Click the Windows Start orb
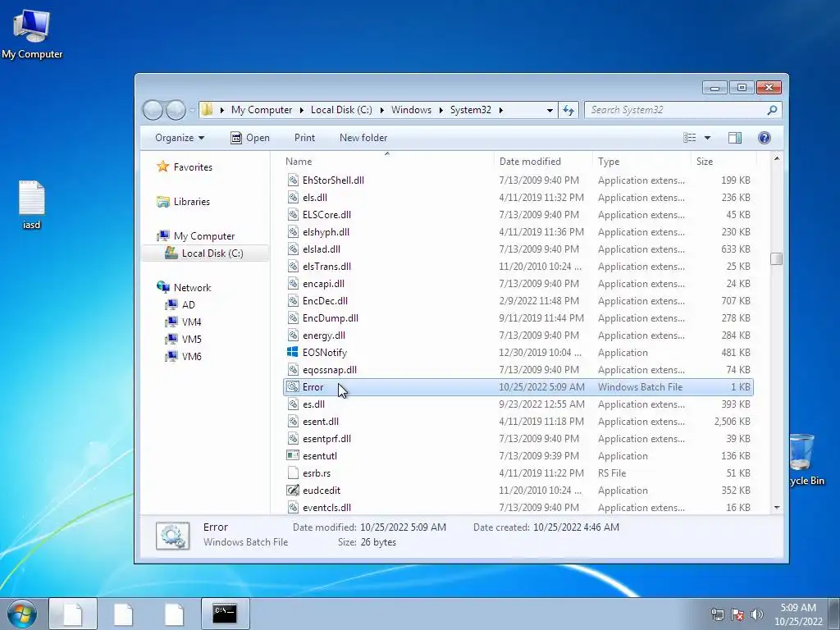The image size is (840, 630). [x=22, y=614]
